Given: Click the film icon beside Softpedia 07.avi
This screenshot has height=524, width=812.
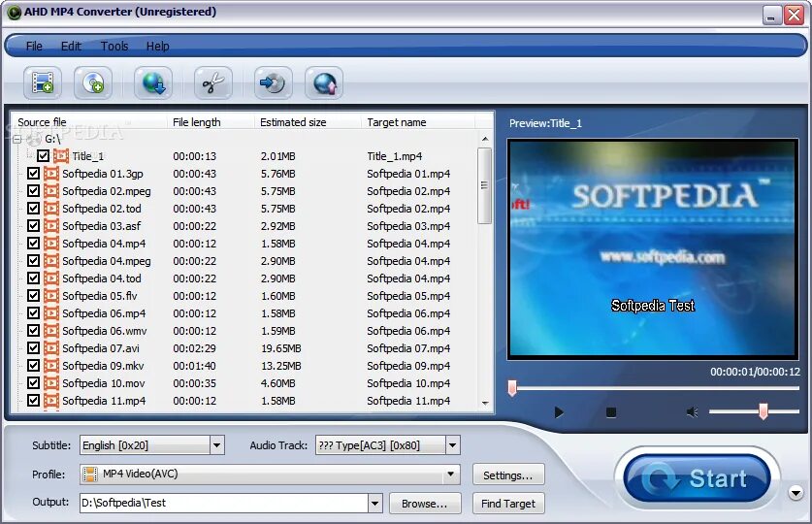Looking at the screenshot, I should click(x=51, y=348).
